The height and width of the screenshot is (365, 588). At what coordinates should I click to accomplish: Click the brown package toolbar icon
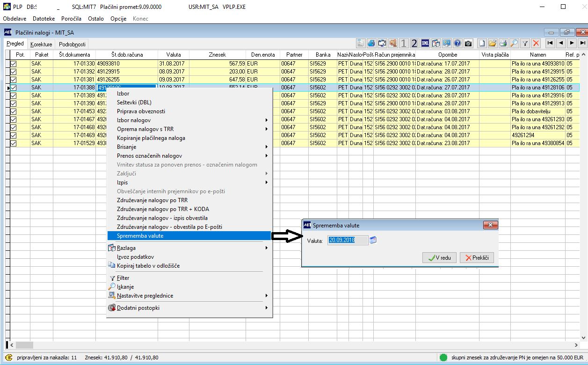[x=393, y=43]
